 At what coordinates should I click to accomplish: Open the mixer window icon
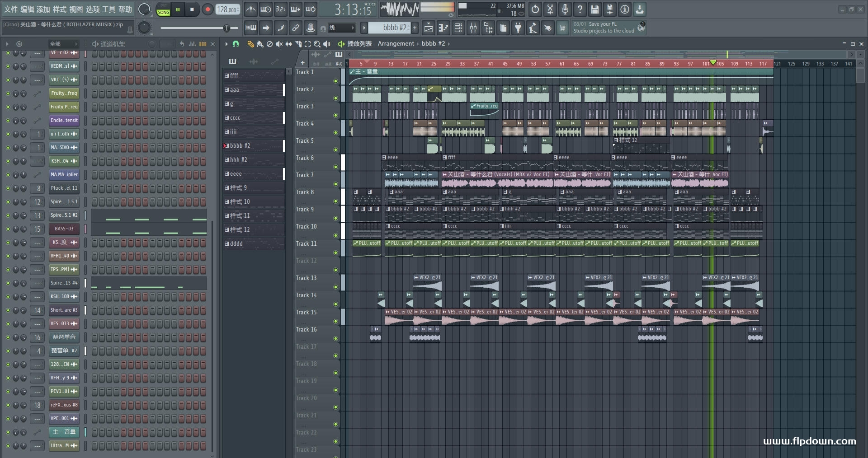click(473, 28)
